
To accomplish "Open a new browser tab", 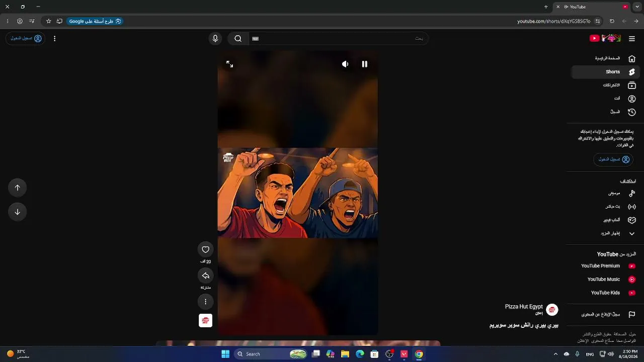I will coord(546,7).
